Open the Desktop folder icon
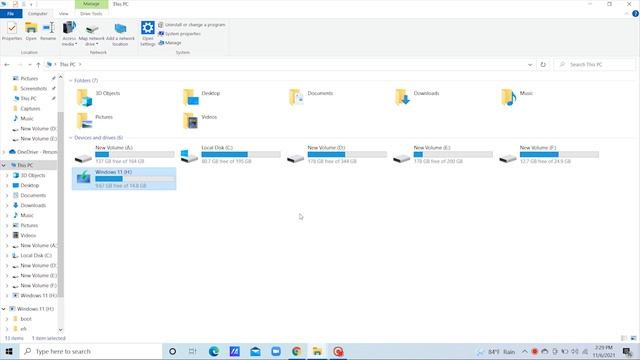 (191, 98)
